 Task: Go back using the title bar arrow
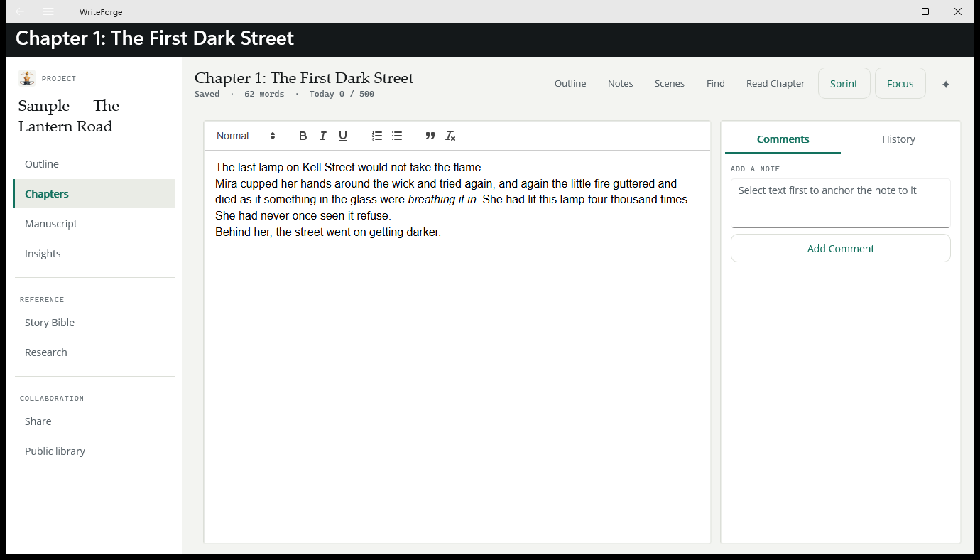pyautogui.click(x=19, y=11)
